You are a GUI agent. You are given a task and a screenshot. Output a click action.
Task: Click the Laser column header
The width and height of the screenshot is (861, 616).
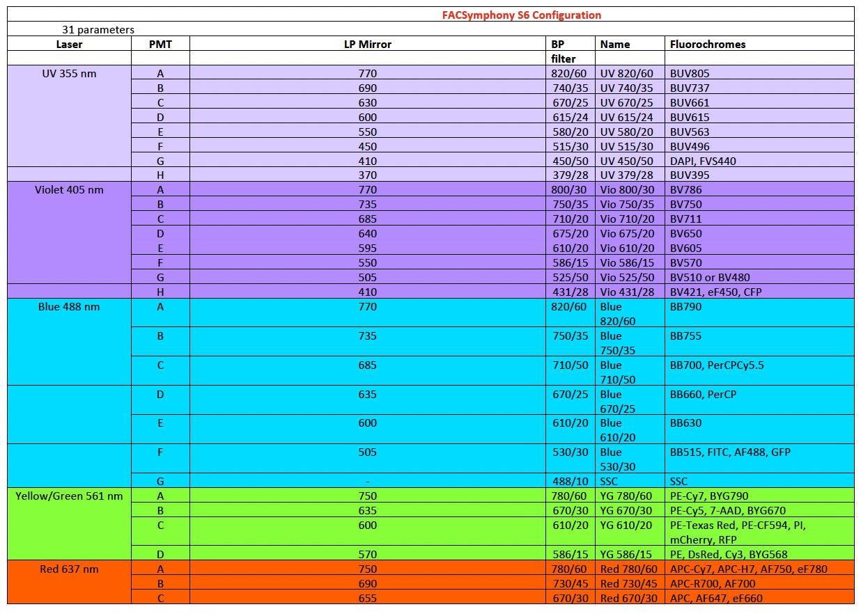coord(69,44)
